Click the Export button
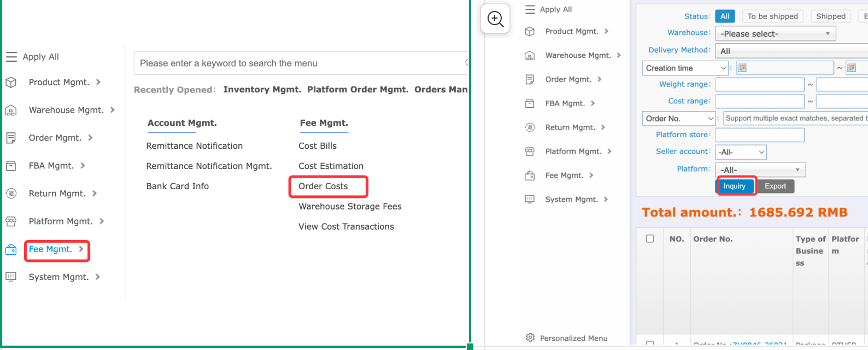The height and width of the screenshot is (350, 868). click(775, 186)
